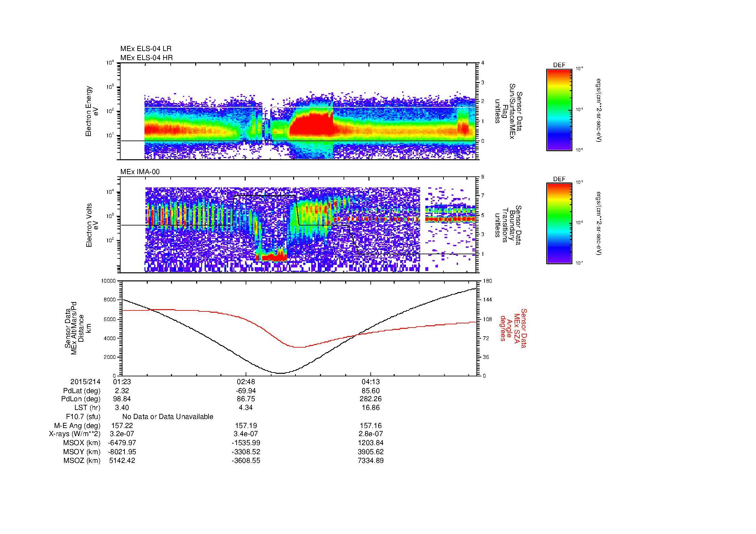Click the '04:13' time tick label
This screenshot has width=756, height=534.
(x=371, y=382)
